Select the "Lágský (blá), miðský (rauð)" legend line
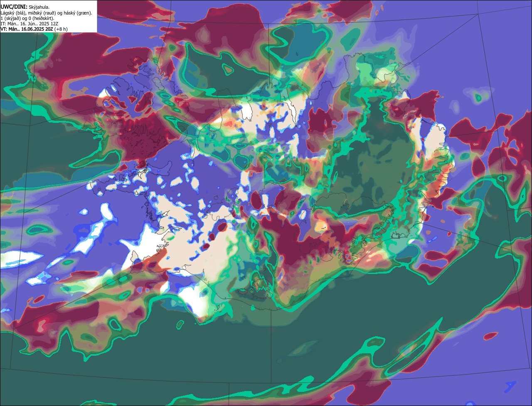532x406 pixels. tap(28, 13)
